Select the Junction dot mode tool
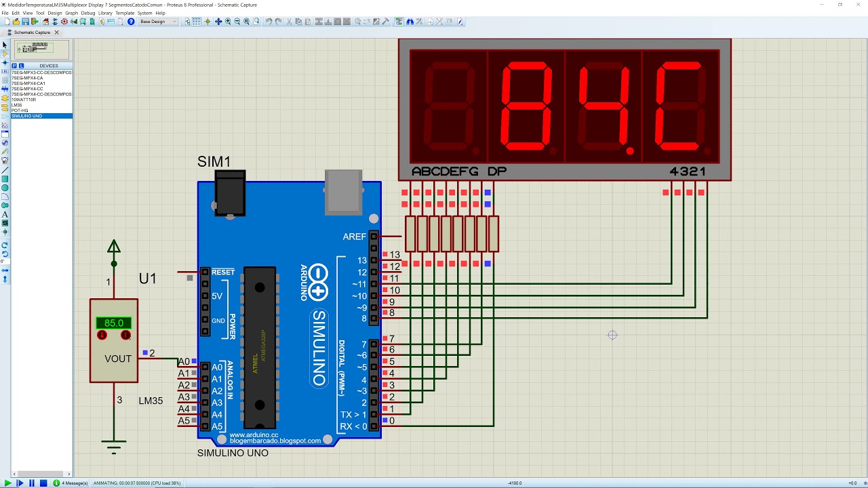Image resolution: width=868 pixels, height=488 pixels. pos(5,62)
